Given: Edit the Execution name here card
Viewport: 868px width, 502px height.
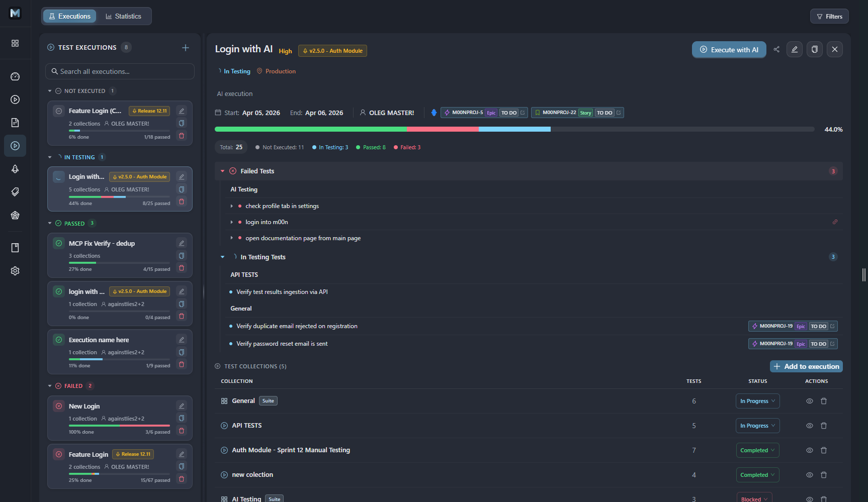Looking at the screenshot, I should click(x=182, y=340).
